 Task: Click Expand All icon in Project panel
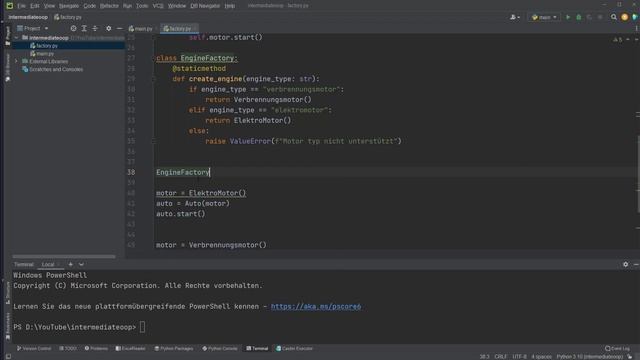84,28
